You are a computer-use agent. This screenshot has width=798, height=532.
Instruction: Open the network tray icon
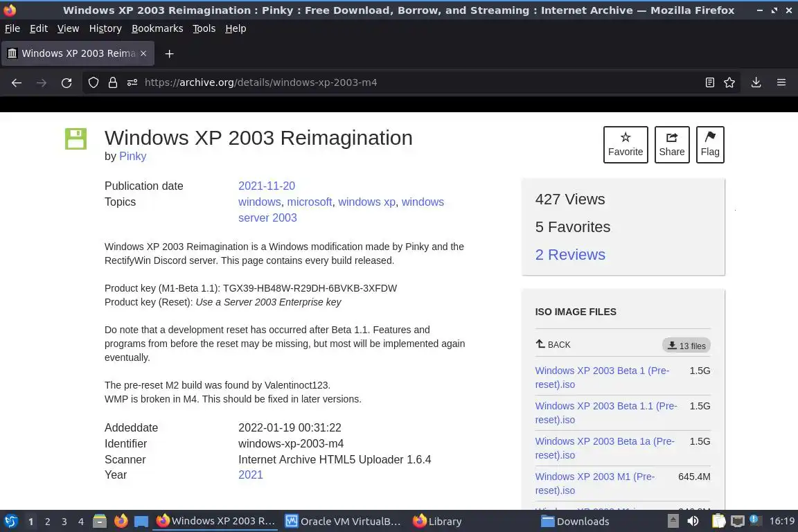738,521
